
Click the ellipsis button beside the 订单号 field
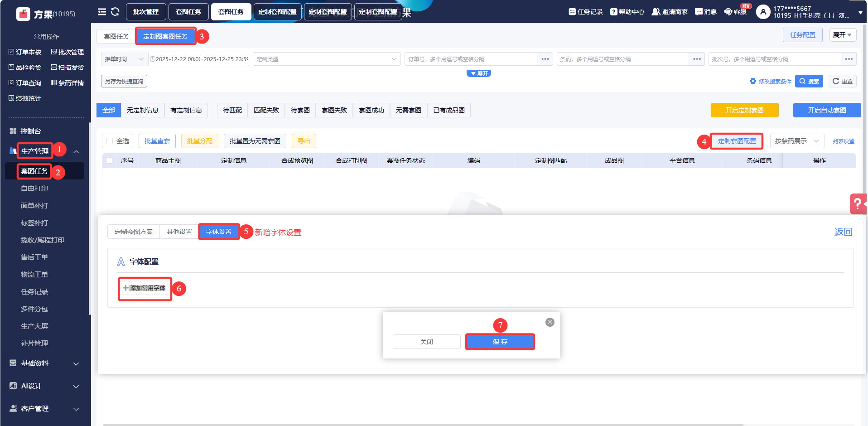point(545,59)
